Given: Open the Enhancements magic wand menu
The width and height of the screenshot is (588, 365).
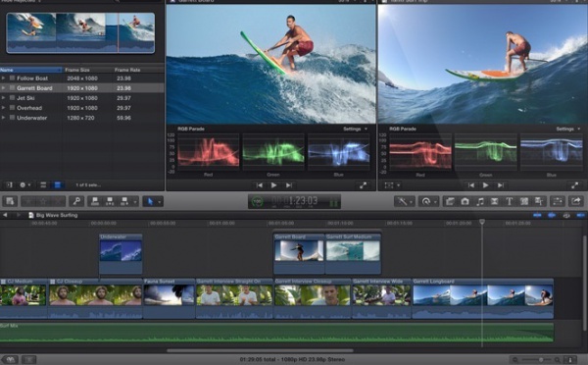Looking at the screenshot, I should pyautogui.click(x=404, y=202).
